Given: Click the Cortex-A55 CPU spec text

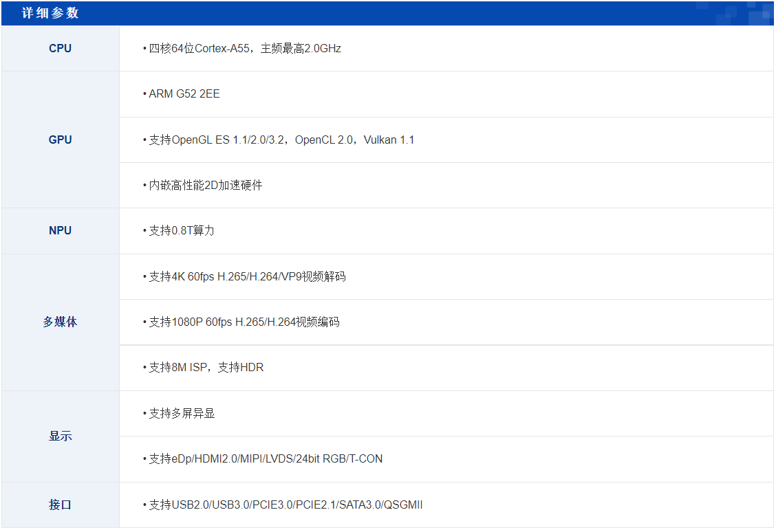Looking at the screenshot, I should tap(241, 48).
